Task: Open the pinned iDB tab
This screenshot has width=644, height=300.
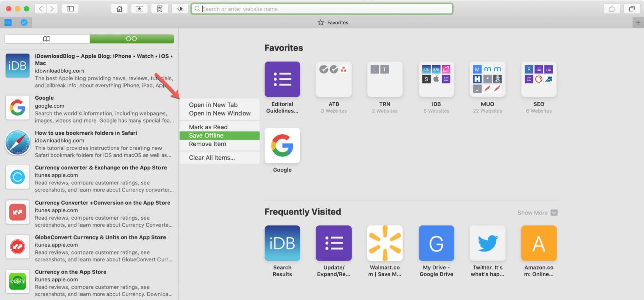Action: click(x=8, y=23)
